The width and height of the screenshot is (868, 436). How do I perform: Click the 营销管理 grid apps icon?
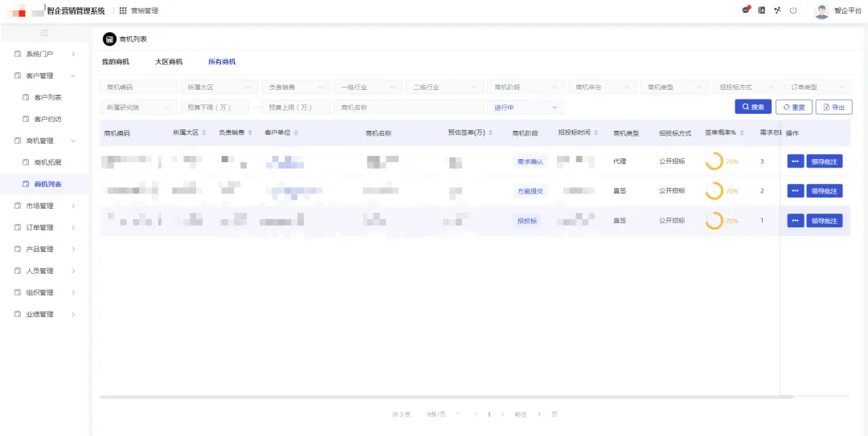tap(123, 10)
